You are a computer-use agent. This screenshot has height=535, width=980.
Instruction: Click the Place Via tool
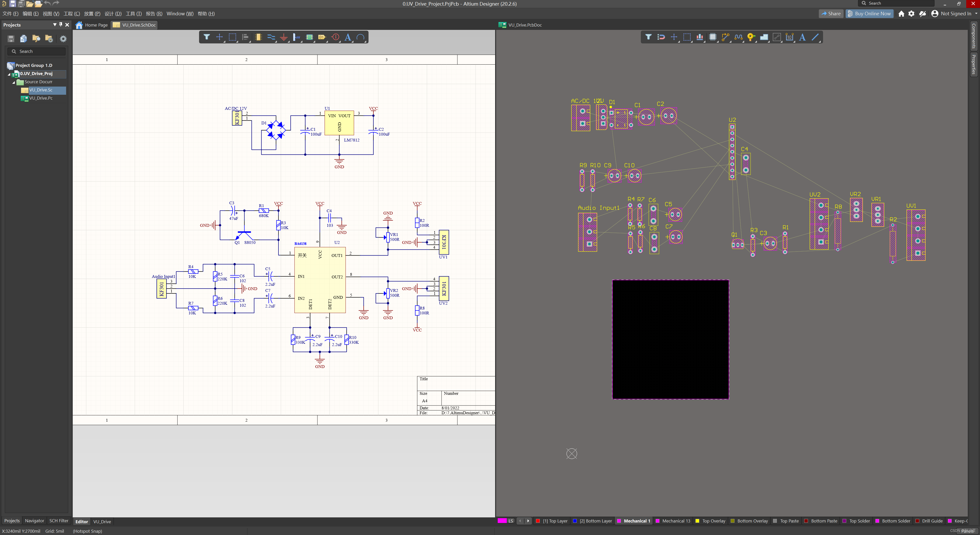pyautogui.click(x=751, y=37)
